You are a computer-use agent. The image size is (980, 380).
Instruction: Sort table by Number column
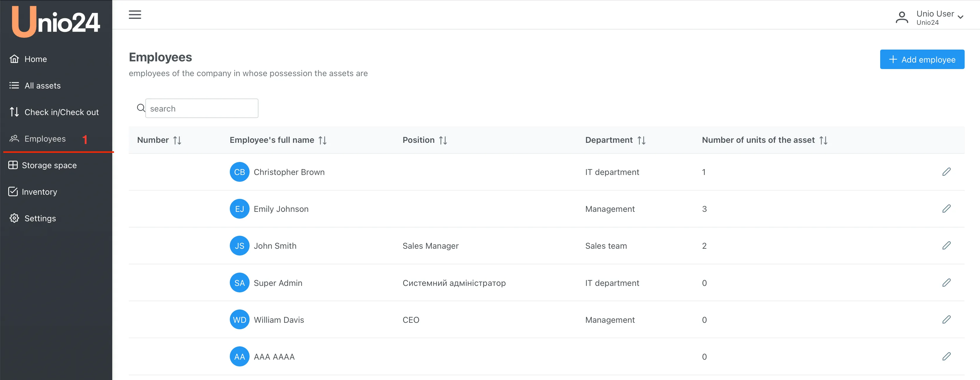pyautogui.click(x=177, y=140)
